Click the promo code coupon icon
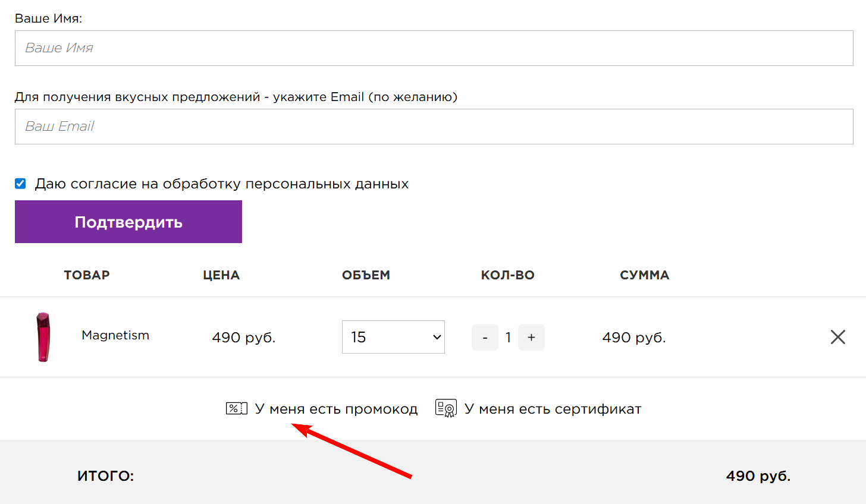866x504 pixels. (x=236, y=408)
